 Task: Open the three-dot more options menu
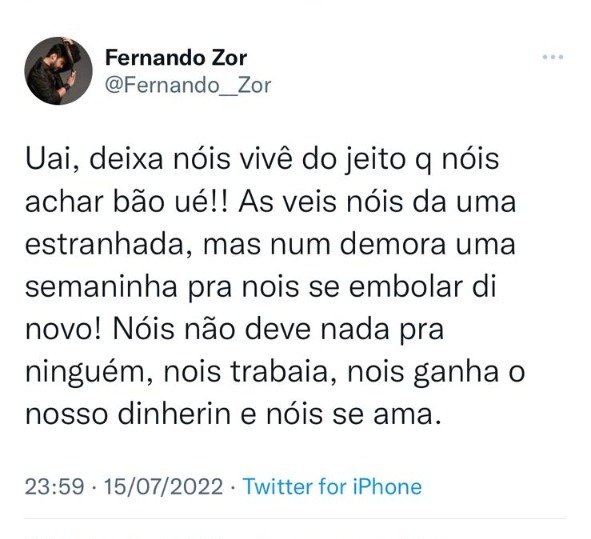(x=553, y=57)
